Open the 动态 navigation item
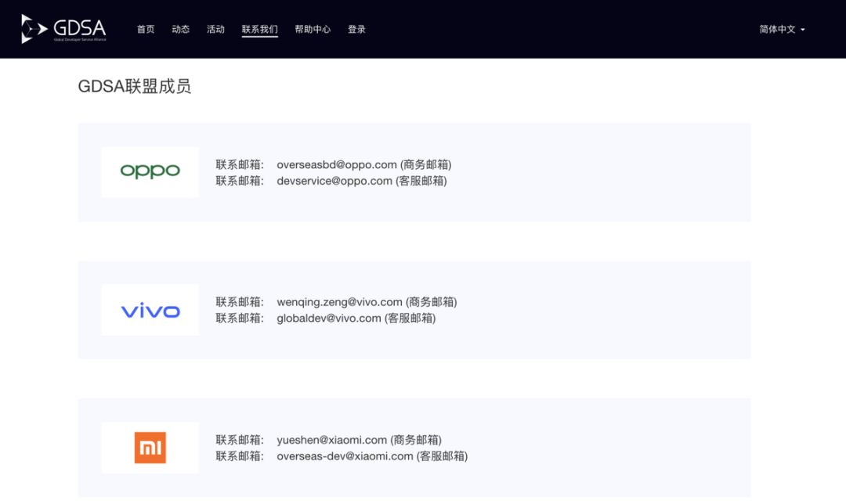Screen dimensions: 846x504 click(181, 30)
